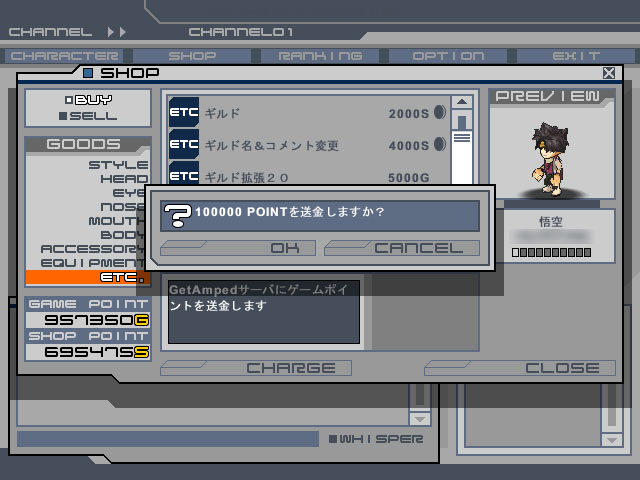Image resolution: width=640 pixels, height=480 pixels.
Task: Click the channel arrows icon at top
Action: 116,32
